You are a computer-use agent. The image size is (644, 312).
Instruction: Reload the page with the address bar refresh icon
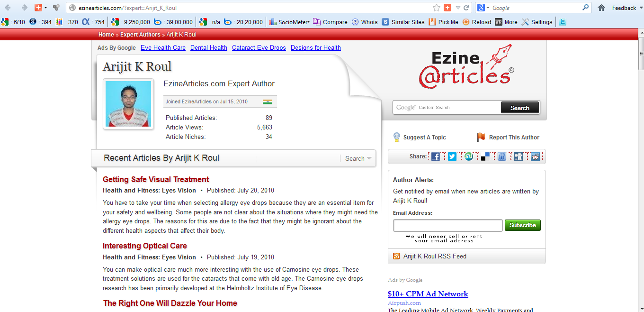pyautogui.click(x=466, y=8)
